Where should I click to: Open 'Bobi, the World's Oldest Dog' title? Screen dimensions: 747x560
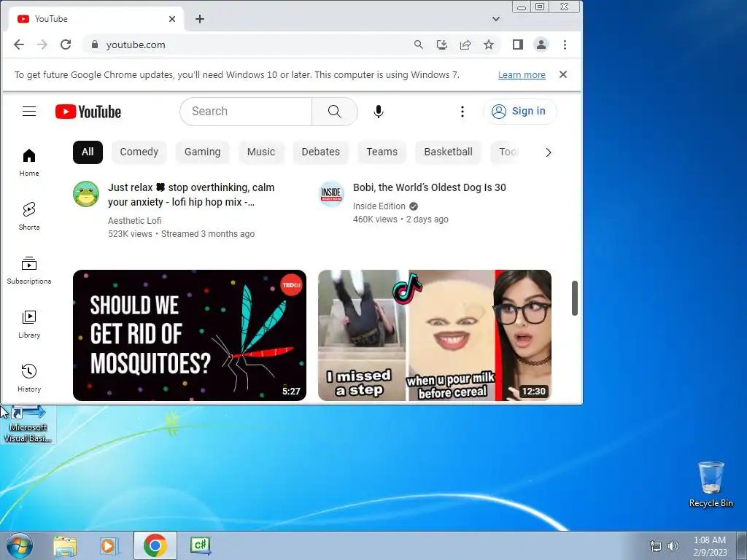(429, 187)
